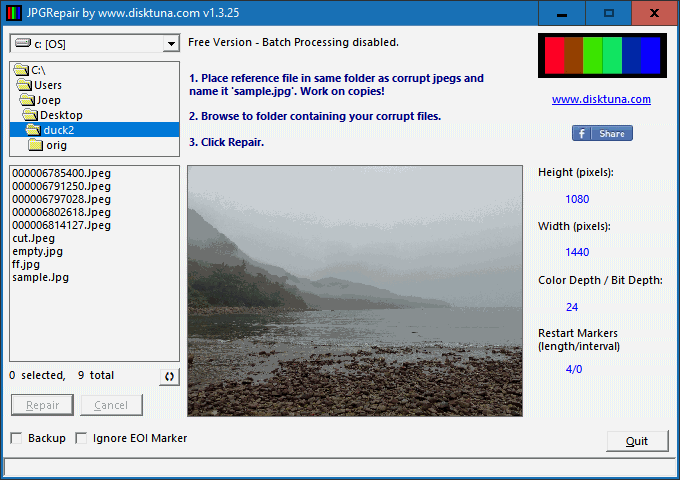The height and width of the screenshot is (480, 680).
Task: Enable the Backup checkbox
Action: 16,438
